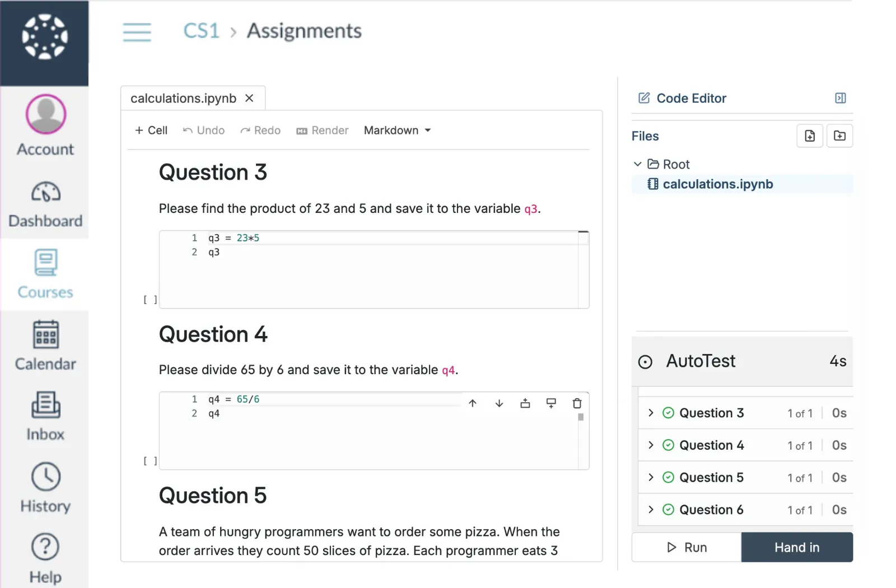Screen dimensions: 896x588
Task: Select calculations.ipynb in file tree
Action: (742, 184)
